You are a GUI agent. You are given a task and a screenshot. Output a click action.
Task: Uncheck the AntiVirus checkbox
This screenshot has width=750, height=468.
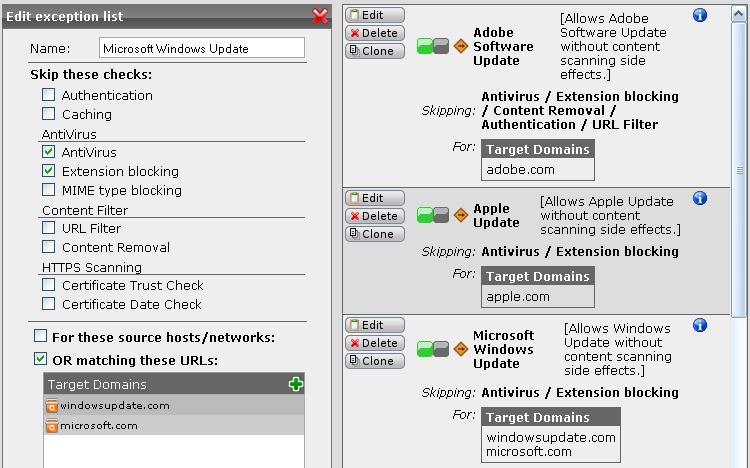point(48,152)
